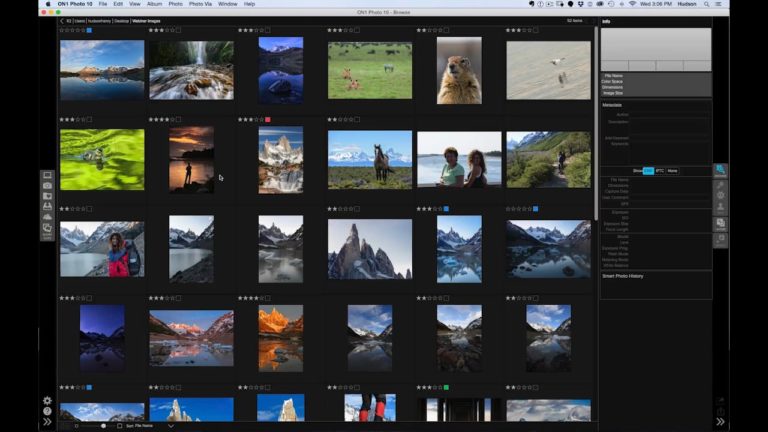Viewport: 768px width, 432px height.
Task: Select the None metadata button
Action: (x=672, y=171)
